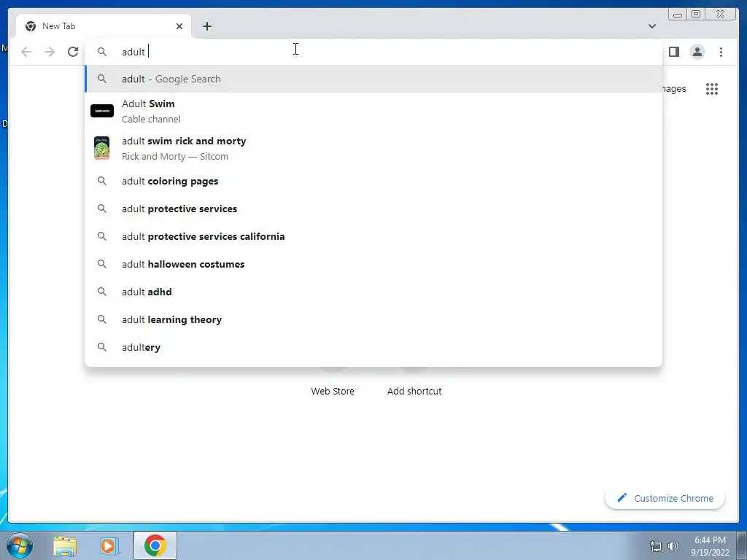The image size is (747, 560).
Task: Choose the Adult Swim cable channel suggestion
Action: [x=374, y=111]
